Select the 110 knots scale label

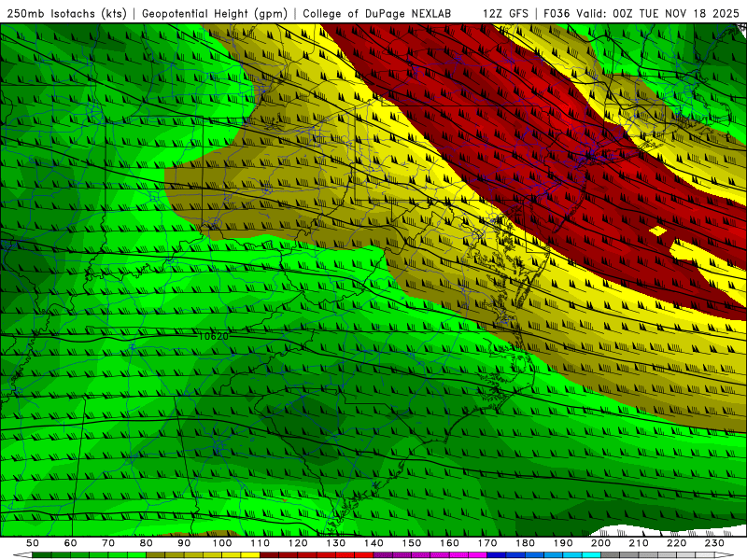(x=261, y=543)
